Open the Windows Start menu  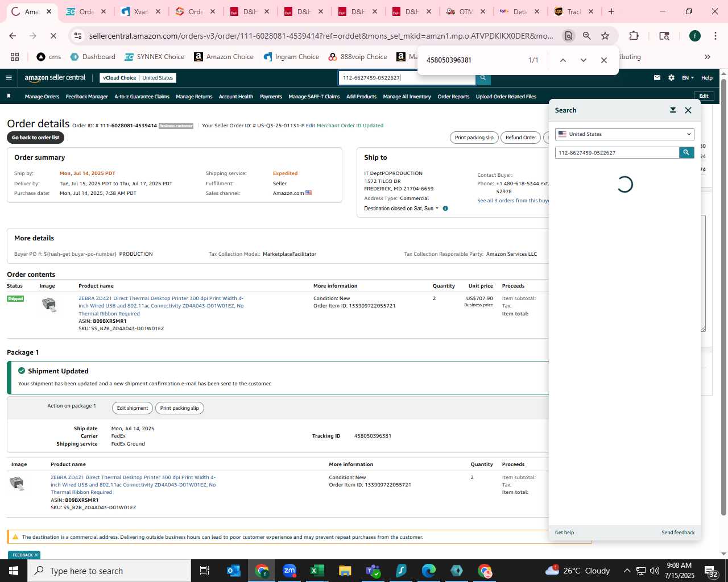[x=14, y=571]
